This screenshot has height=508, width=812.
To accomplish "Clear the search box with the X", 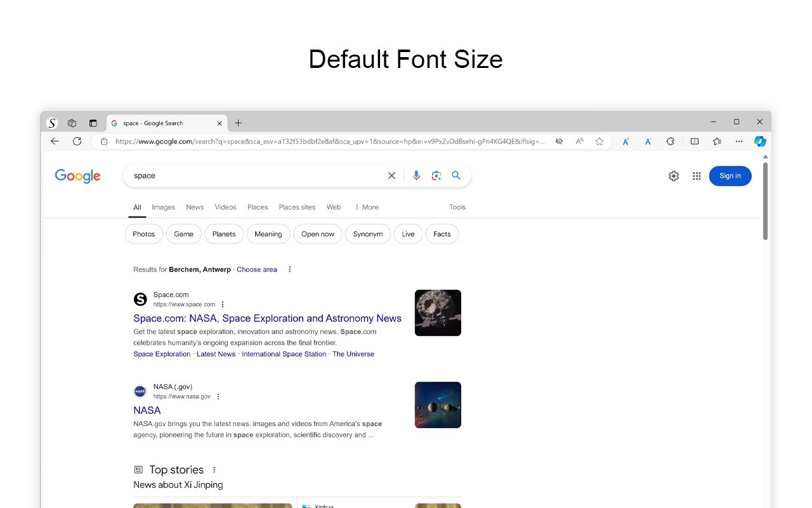I will [x=391, y=176].
